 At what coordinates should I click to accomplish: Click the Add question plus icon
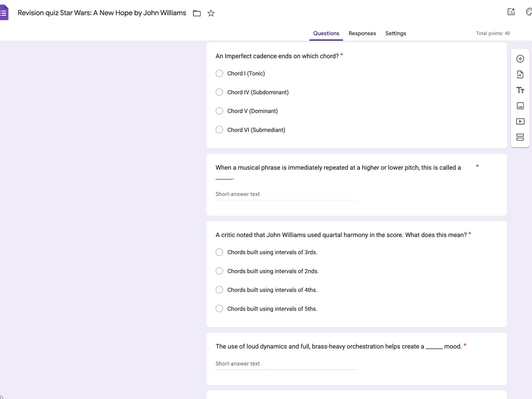[x=520, y=59]
